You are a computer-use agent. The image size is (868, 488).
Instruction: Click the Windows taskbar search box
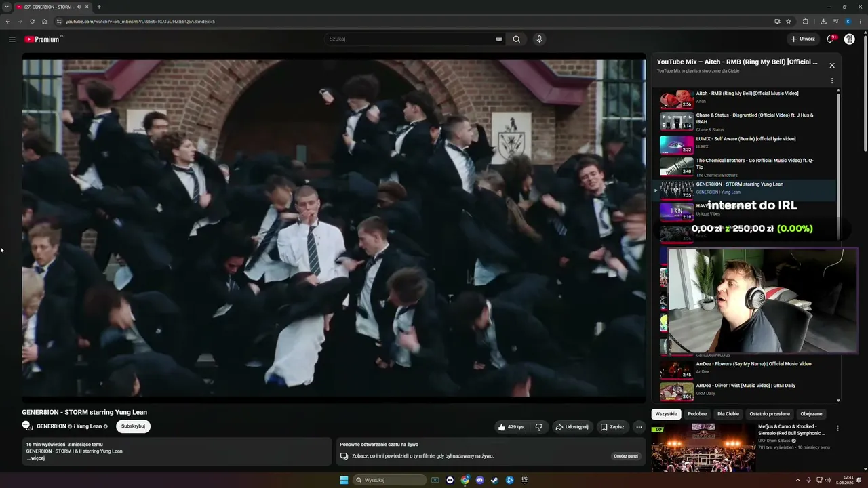pos(389,481)
